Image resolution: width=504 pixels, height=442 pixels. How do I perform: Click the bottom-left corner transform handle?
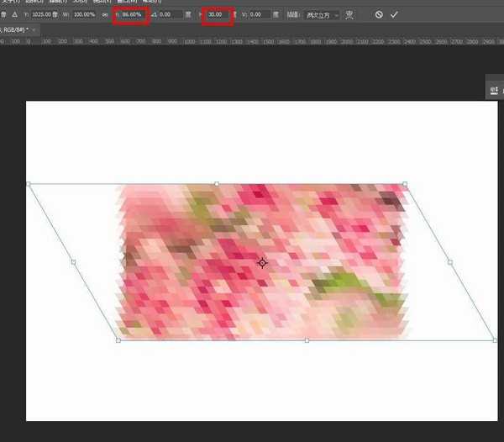pos(118,340)
